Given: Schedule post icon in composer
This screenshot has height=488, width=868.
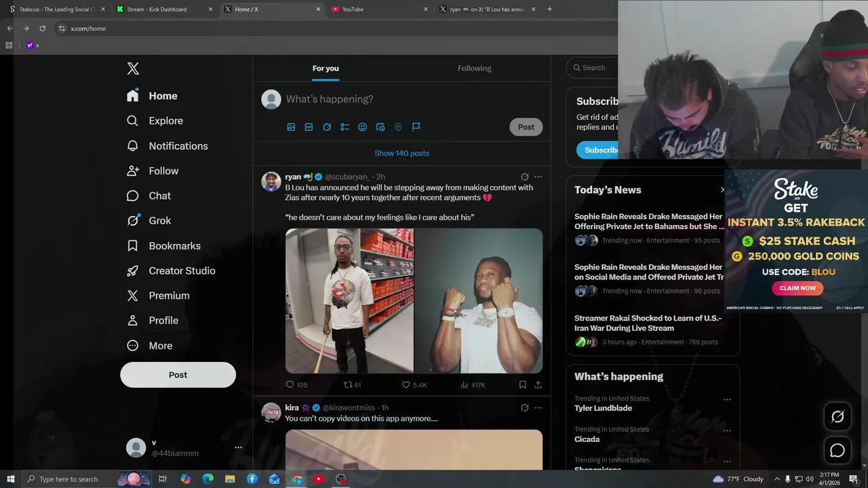Looking at the screenshot, I should coord(380,127).
